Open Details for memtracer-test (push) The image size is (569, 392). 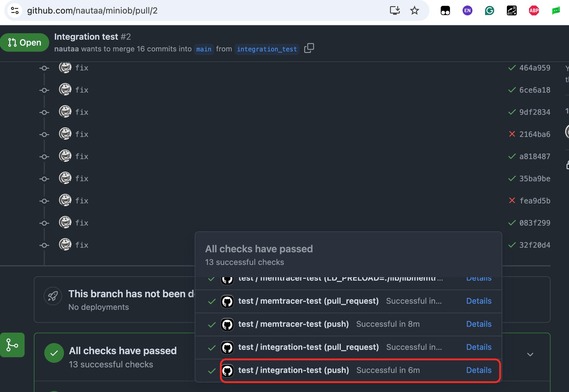pyautogui.click(x=479, y=324)
